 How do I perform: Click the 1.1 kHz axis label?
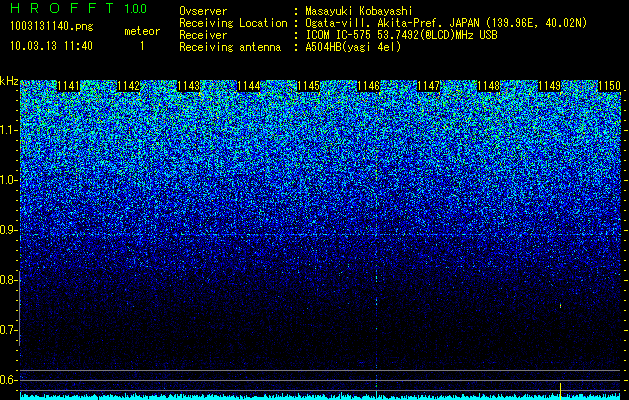point(8,130)
